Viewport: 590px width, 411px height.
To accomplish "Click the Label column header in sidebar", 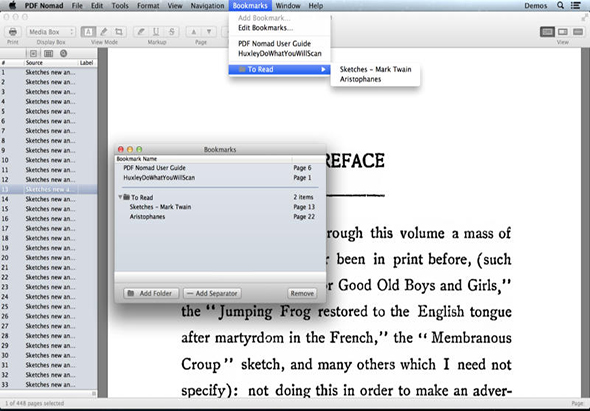I will point(87,63).
